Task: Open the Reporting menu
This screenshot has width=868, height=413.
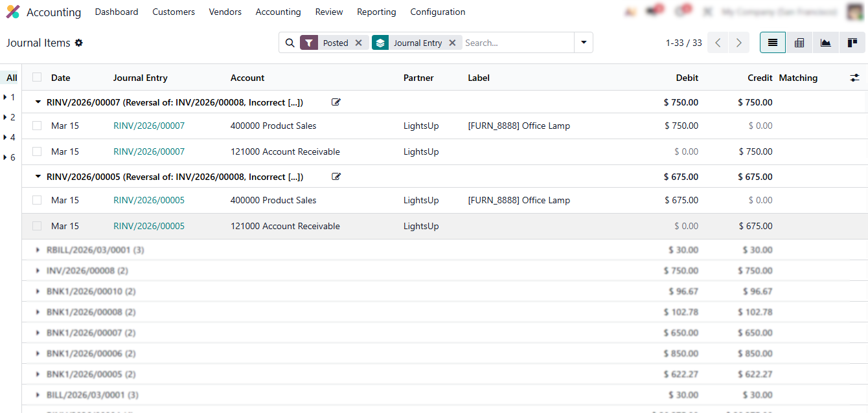Action: [x=376, y=12]
